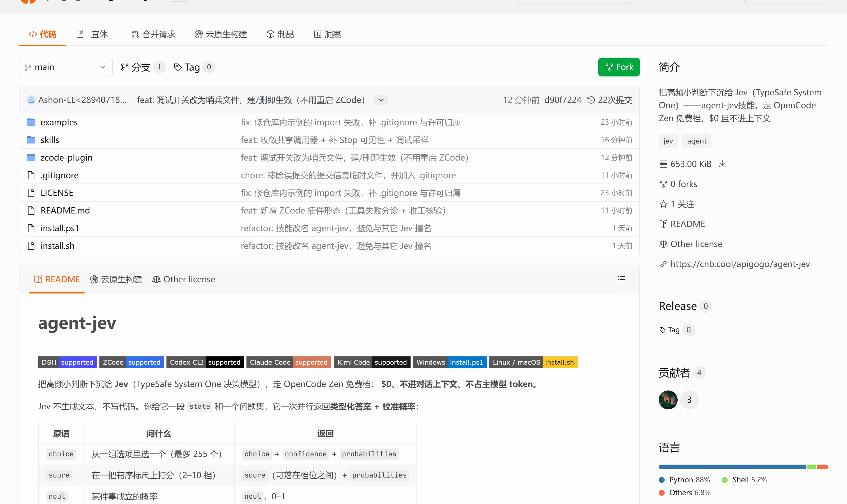The image size is (847, 504).
Task: Go to the 制品 tab
Action: point(280,34)
